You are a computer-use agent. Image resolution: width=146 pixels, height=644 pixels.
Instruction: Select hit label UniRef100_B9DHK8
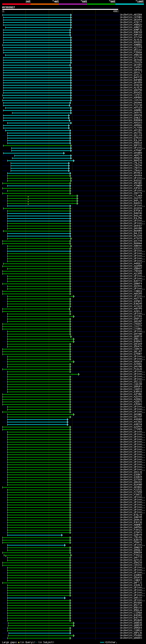(131, 120)
